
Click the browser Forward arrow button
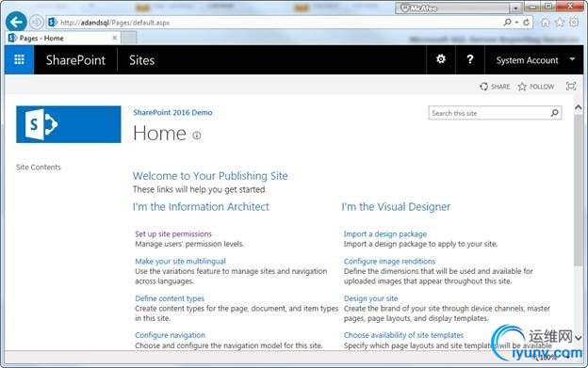[37, 22]
